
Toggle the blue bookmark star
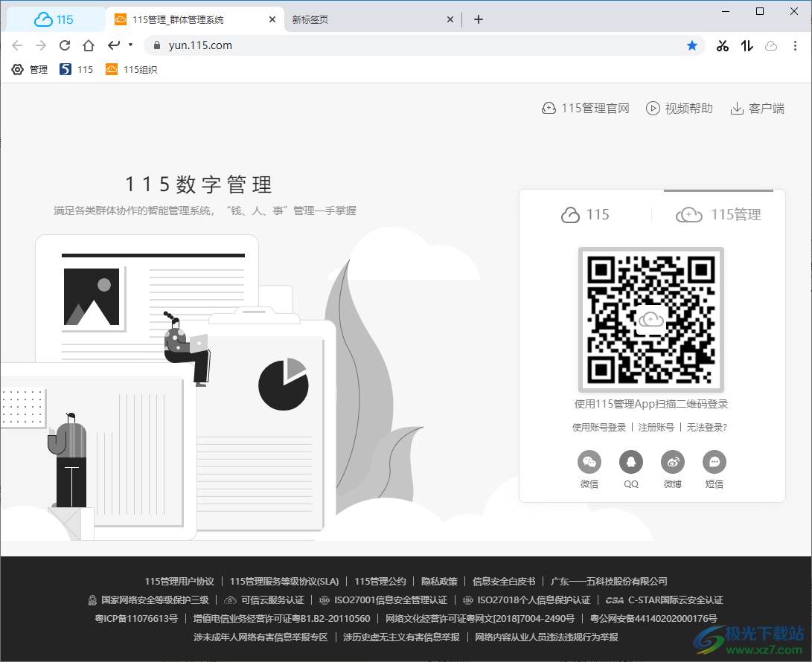tap(692, 45)
